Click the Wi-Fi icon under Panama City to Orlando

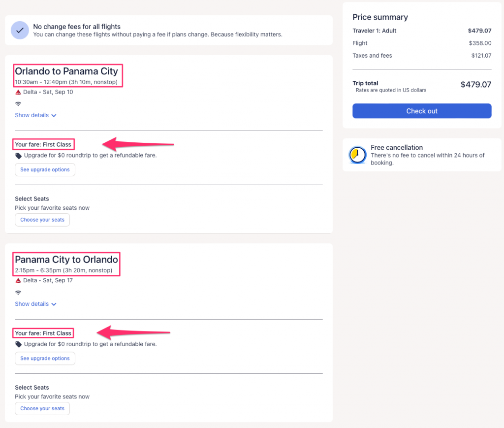click(18, 293)
